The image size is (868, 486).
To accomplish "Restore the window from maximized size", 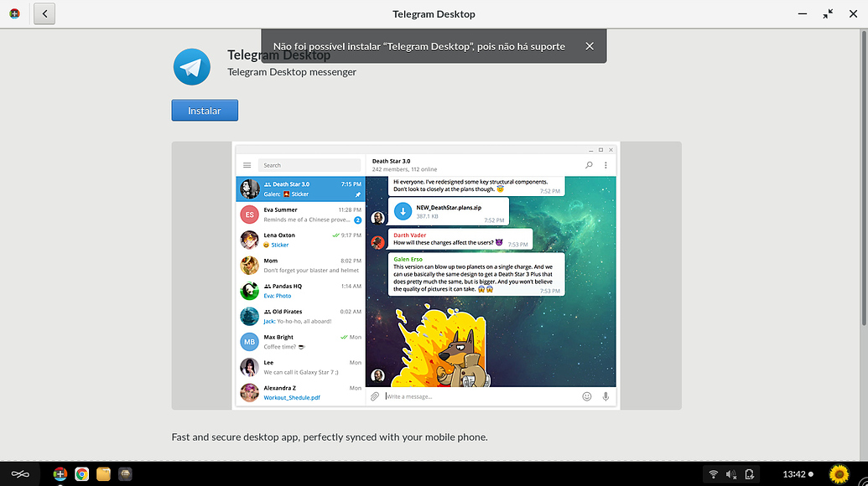I will pyautogui.click(x=829, y=14).
